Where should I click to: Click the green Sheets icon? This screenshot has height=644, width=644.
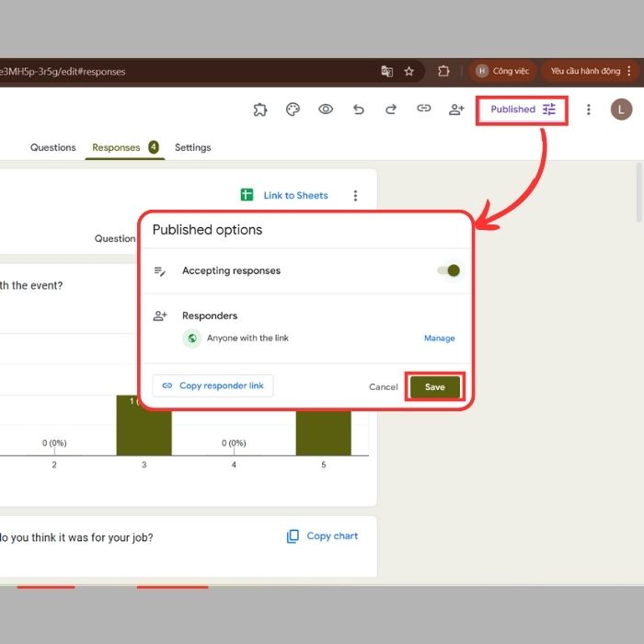click(247, 195)
